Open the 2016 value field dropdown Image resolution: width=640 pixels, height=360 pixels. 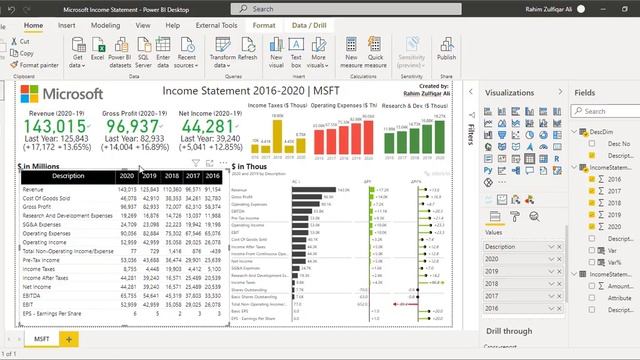click(551, 308)
